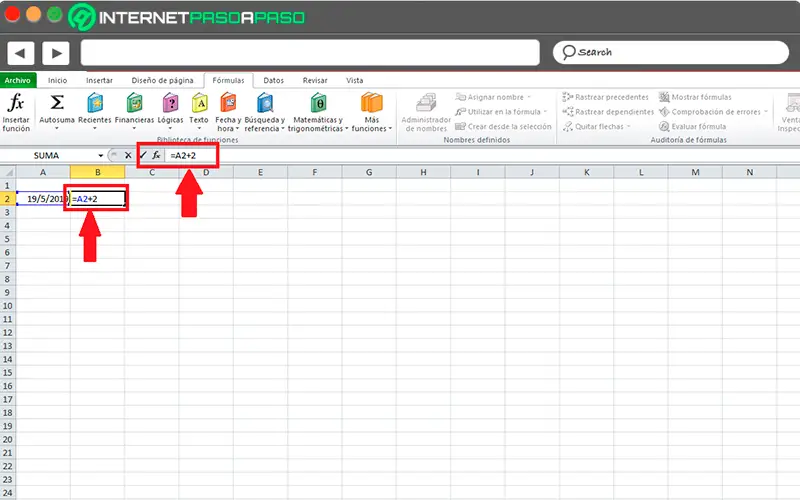
Task: Expand the Más funciones dropdown arrow
Action: [390, 129]
